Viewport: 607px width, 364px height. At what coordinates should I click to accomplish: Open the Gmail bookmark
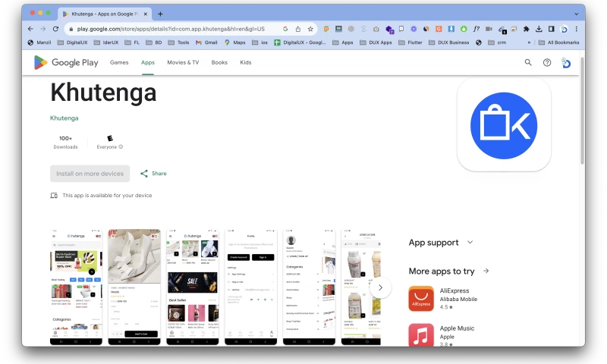206,42
